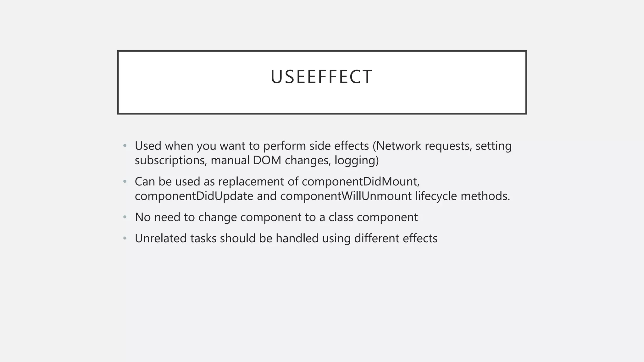
Task: Click the USEEFFECT slide title
Action: pyautogui.click(x=321, y=77)
